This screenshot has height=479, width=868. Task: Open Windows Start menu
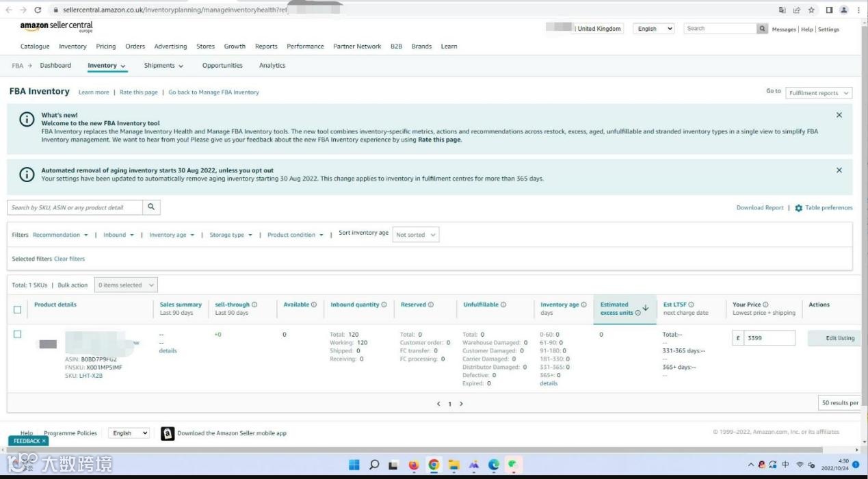354,465
